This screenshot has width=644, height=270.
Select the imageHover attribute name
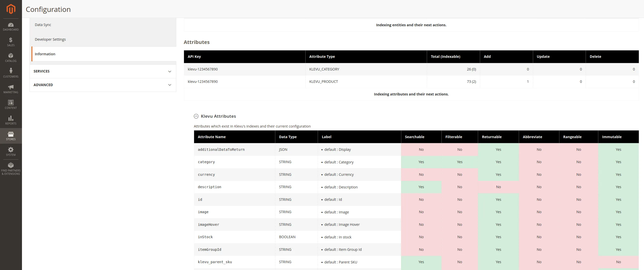click(208, 225)
